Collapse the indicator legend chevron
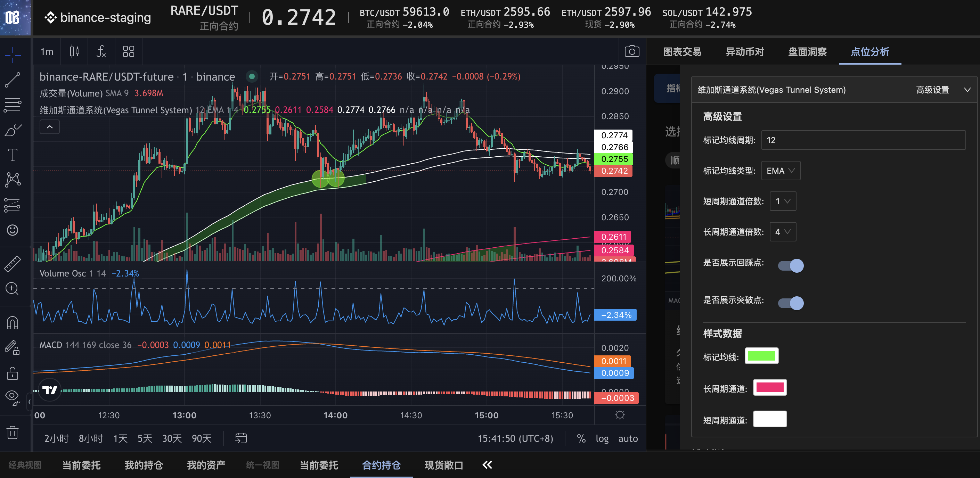This screenshot has width=980, height=478. click(49, 127)
